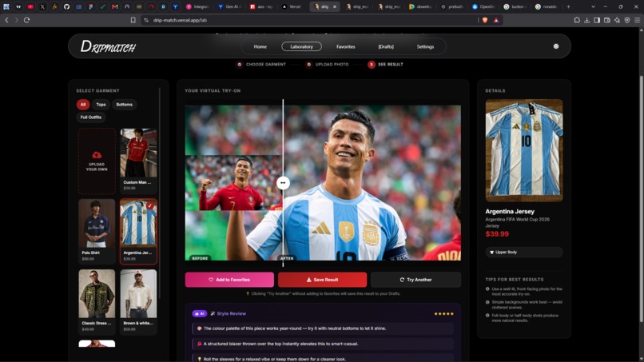Switch to the pinned Figma tab

(91, 6)
